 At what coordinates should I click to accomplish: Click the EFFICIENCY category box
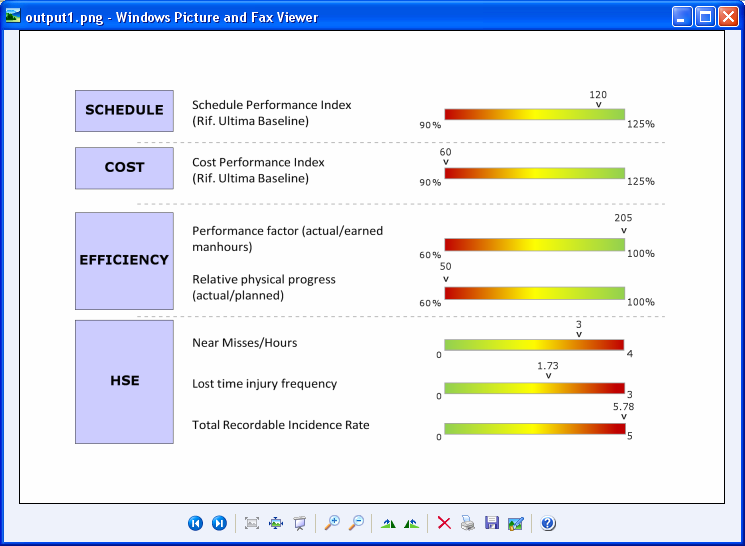point(124,260)
